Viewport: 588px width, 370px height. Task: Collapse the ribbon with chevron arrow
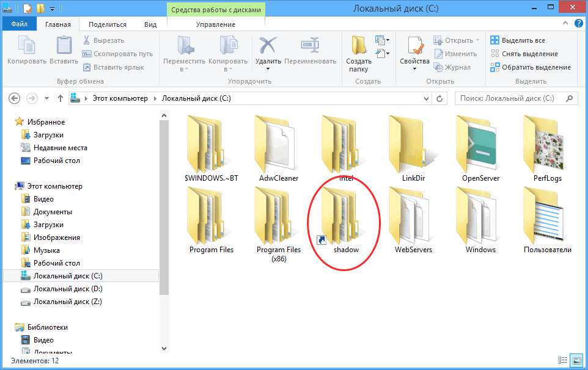[x=566, y=24]
